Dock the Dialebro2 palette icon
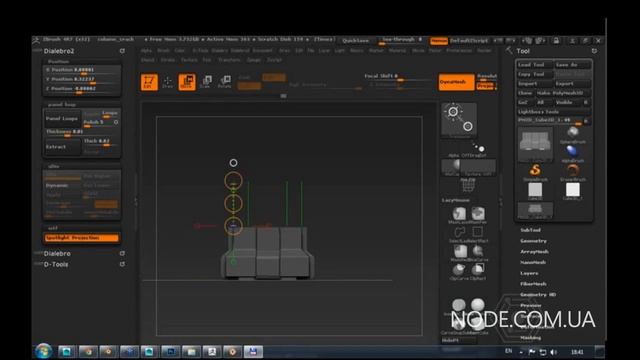Screen dimensions: 640x360 [122, 51]
